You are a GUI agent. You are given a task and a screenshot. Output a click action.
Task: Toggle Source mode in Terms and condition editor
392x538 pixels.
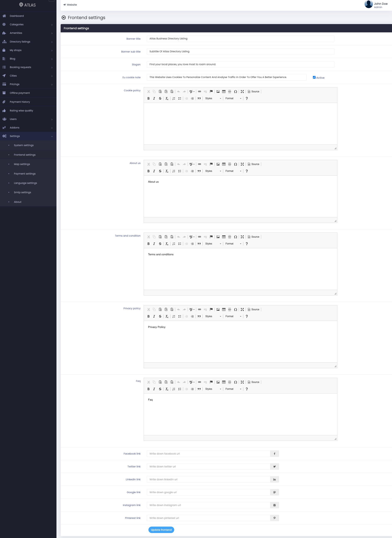(x=254, y=237)
